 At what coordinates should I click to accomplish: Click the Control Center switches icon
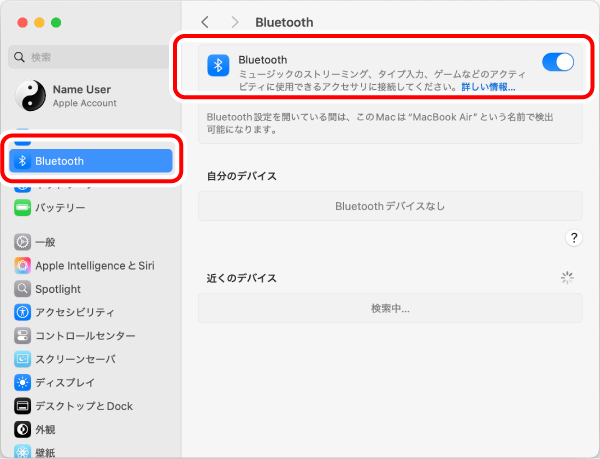[x=23, y=335]
